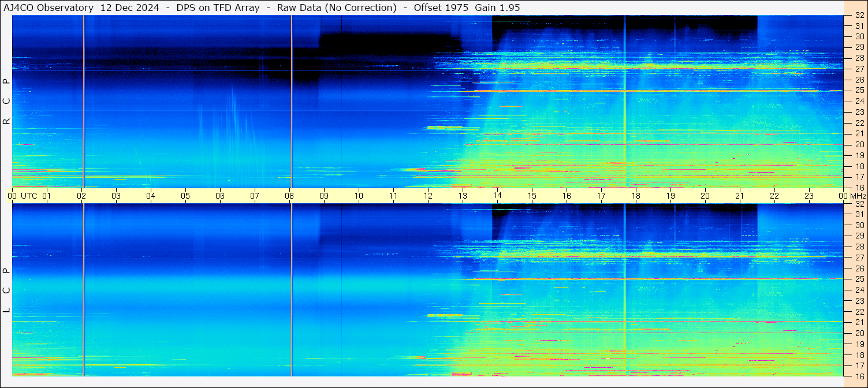Image resolution: width=868 pixels, height=388 pixels.
Task: Click the Raw Data (No Correction) text
Action: (337, 8)
